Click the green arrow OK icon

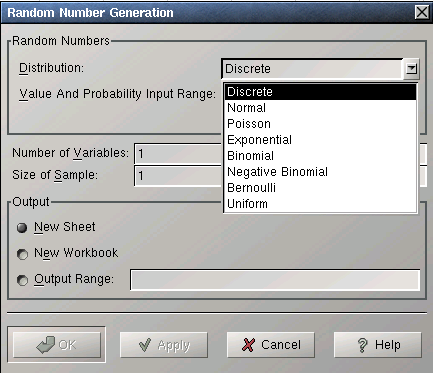[46, 345]
